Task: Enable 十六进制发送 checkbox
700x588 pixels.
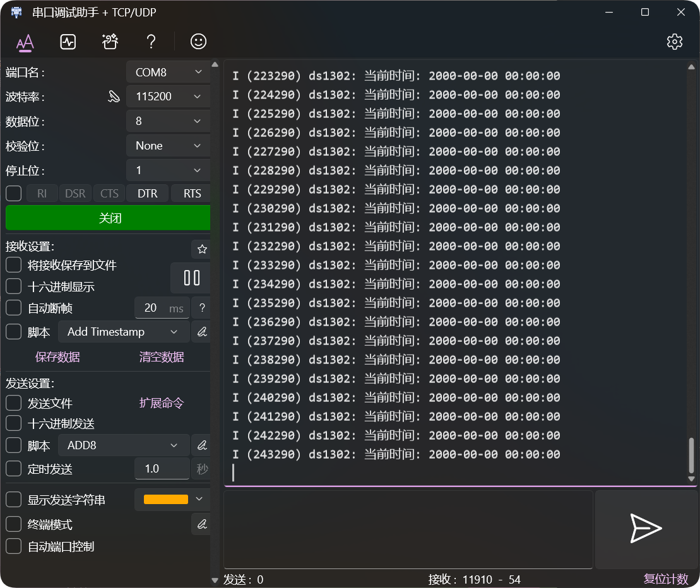Action: pyautogui.click(x=13, y=423)
